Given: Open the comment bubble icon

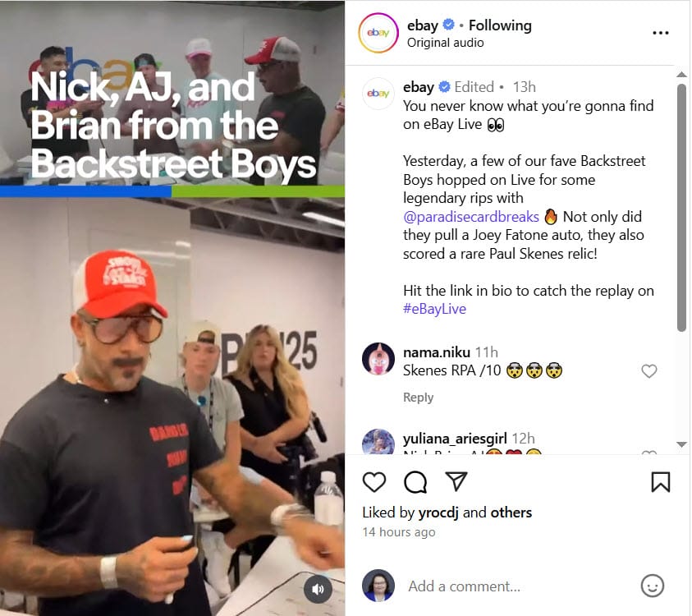Looking at the screenshot, I should [415, 482].
